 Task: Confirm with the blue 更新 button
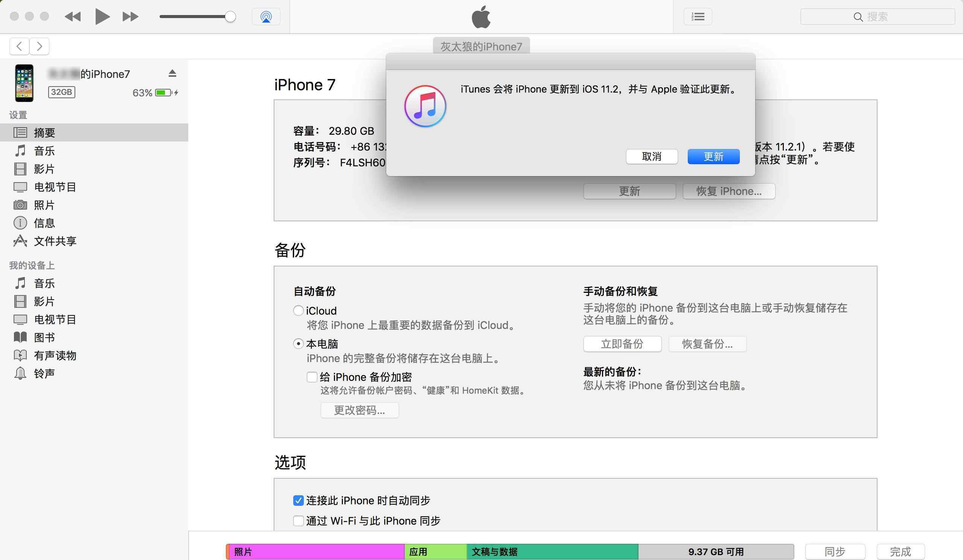[713, 157]
